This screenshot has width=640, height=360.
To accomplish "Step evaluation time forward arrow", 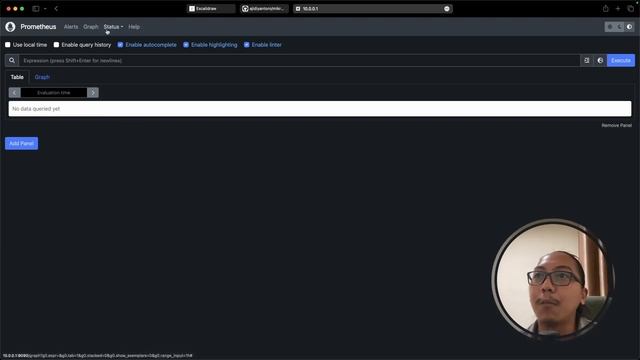I will 93,93.
